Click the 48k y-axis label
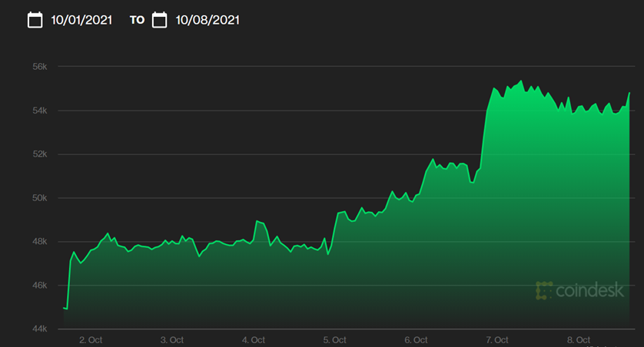The width and height of the screenshot is (644, 347). (x=40, y=242)
